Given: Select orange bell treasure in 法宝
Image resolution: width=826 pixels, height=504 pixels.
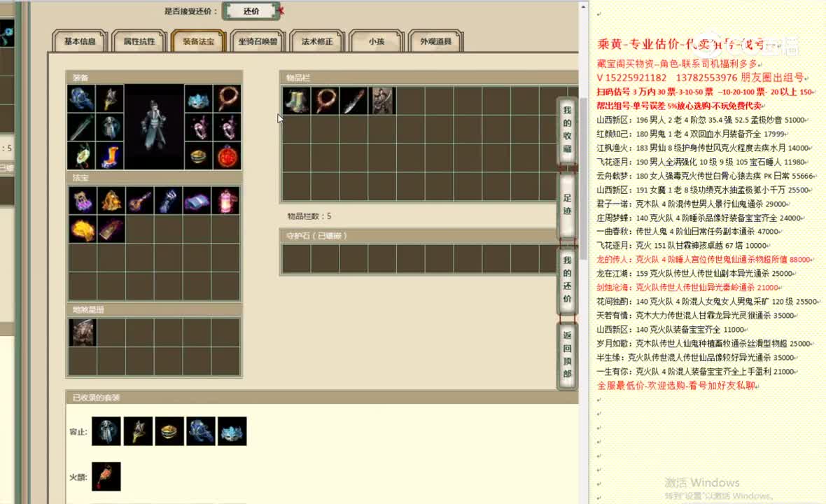Looking at the screenshot, I should click(x=111, y=201).
